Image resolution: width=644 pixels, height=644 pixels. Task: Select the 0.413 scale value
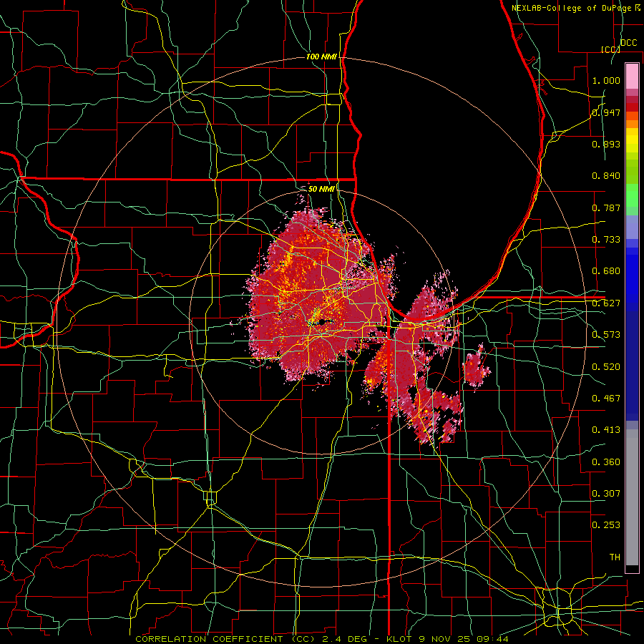(606, 430)
